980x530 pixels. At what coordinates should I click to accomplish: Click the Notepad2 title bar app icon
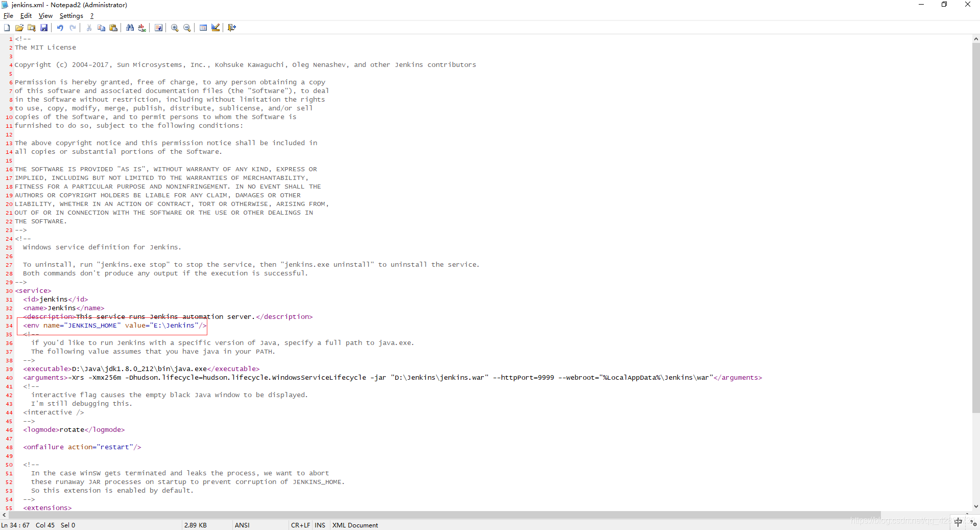[x=5, y=5]
